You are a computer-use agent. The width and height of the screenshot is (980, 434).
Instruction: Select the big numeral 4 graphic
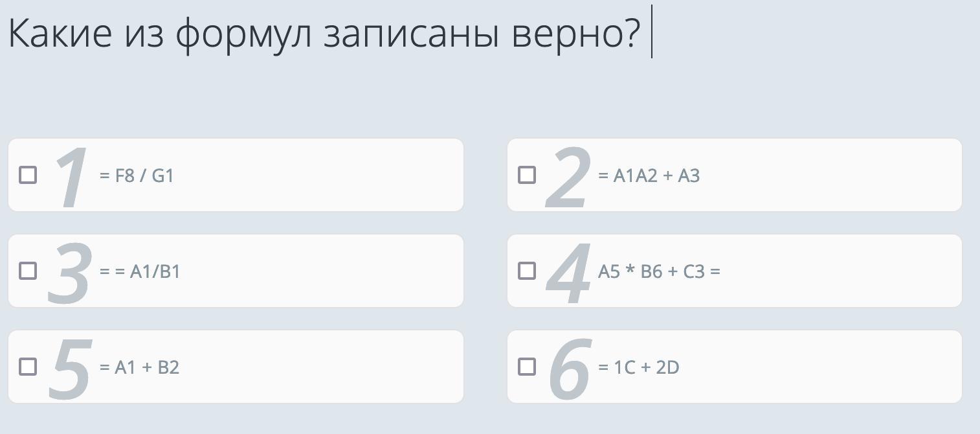(569, 273)
